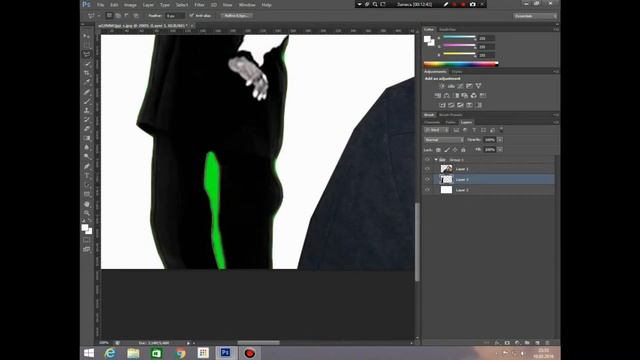The height and width of the screenshot is (360, 640).
Task: Select the Gradient tool
Action: [x=87, y=138]
